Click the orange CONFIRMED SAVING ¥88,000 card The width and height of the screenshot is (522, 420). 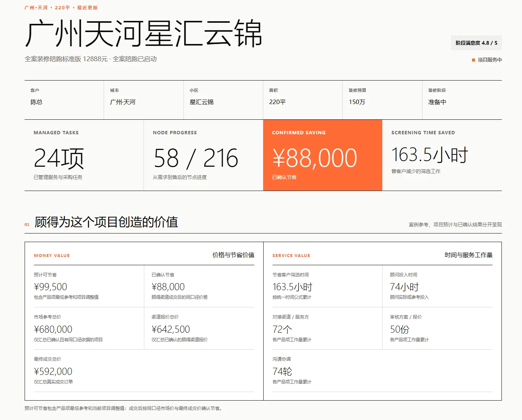[323, 155]
